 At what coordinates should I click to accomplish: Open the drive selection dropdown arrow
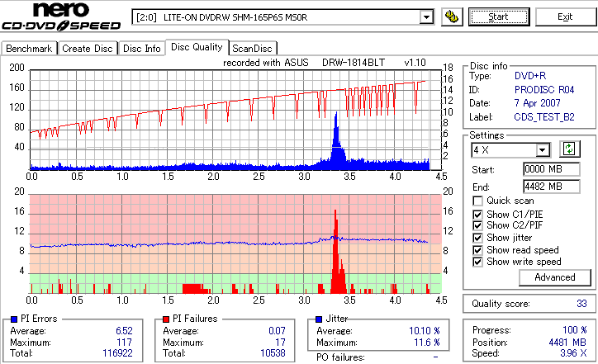point(426,17)
